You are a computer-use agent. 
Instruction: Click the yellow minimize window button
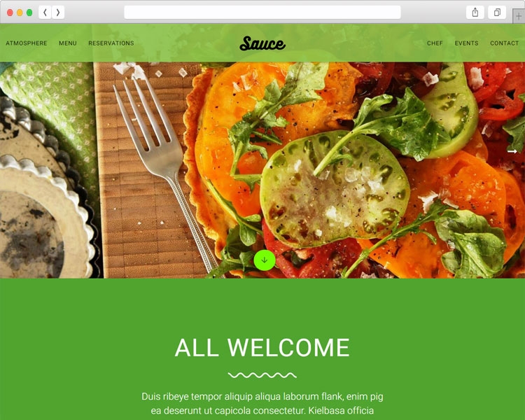click(20, 13)
